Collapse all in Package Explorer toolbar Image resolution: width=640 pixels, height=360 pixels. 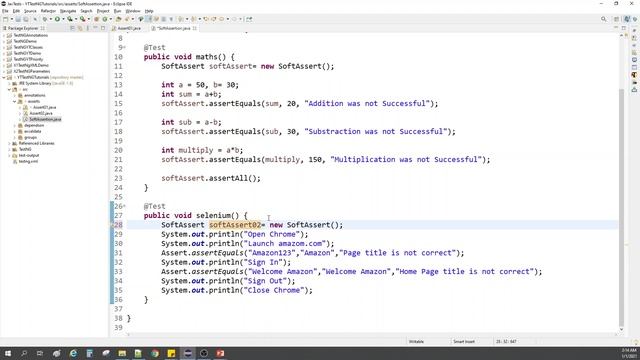[72, 28]
